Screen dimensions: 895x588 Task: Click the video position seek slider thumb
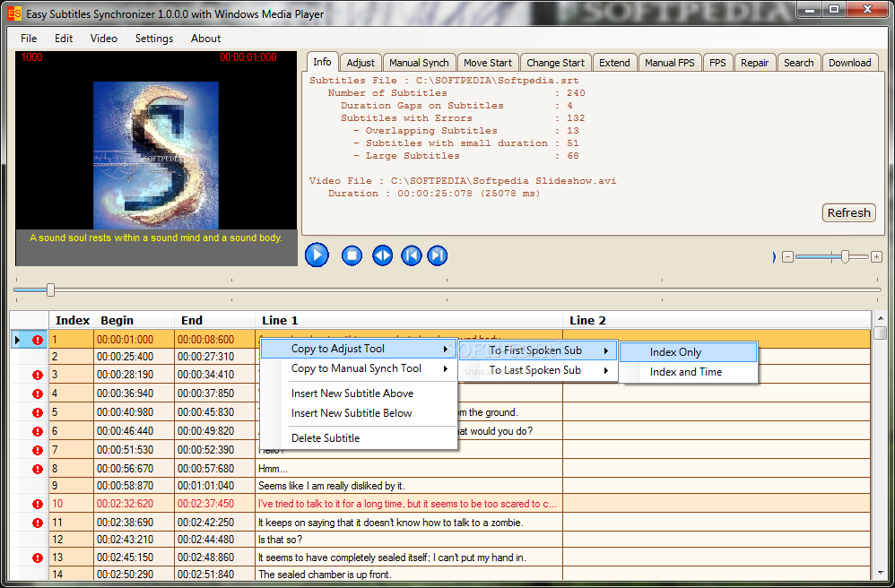[x=50, y=290]
